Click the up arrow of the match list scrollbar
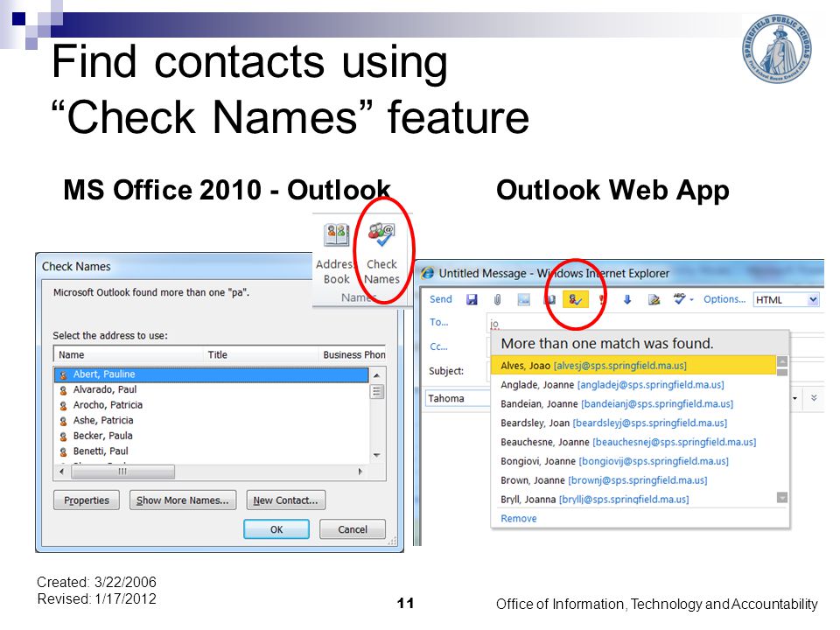This screenshot has width=840, height=630. (x=782, y=361)
